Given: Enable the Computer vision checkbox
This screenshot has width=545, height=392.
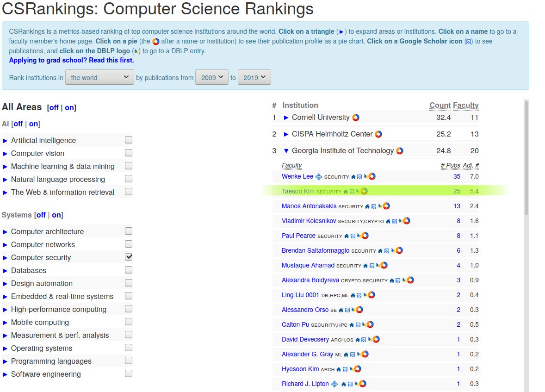Looking at the screenshot, I should tap(129, 153).
